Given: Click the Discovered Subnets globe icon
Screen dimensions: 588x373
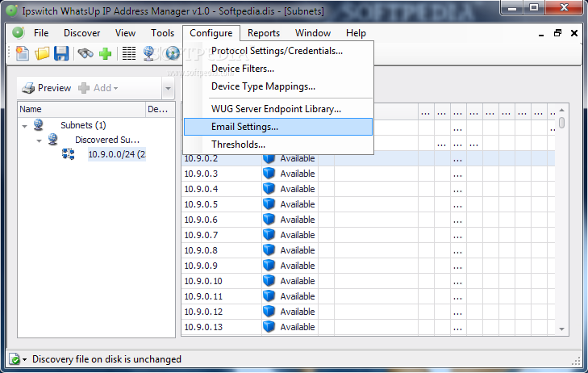Looking at the screenshot, I should [x=53, y=139].
